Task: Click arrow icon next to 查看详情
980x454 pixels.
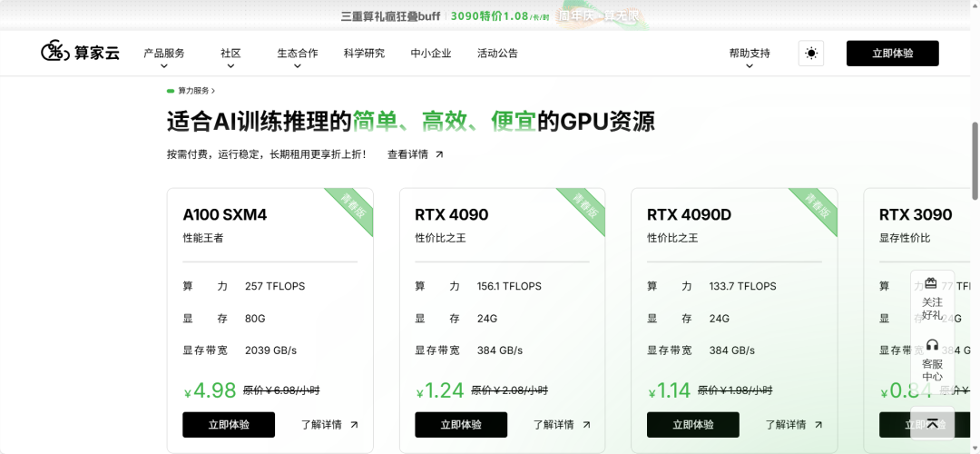Action: click(x=439, y=154)
